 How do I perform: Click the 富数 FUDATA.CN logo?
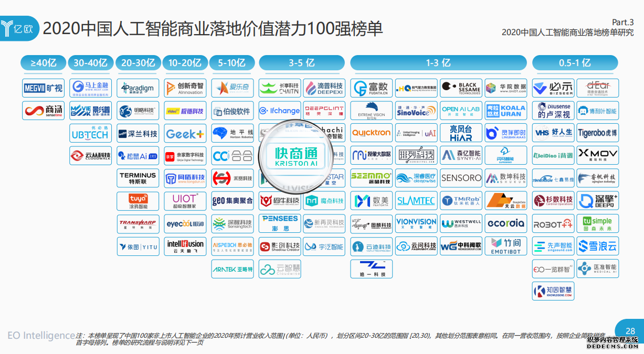click(x=371, y=88)
